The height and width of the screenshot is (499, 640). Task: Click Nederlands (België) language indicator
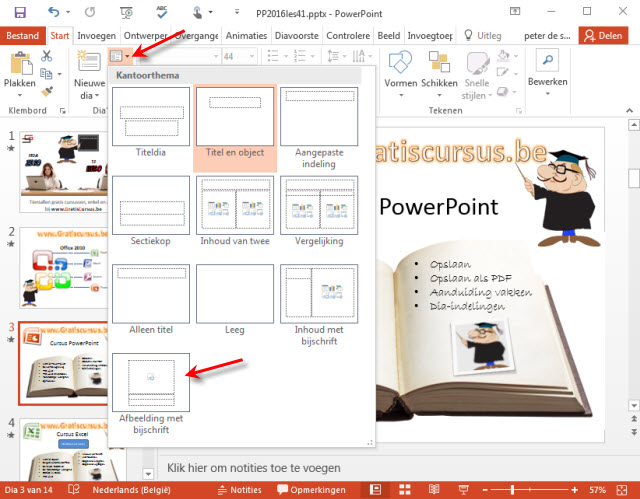(x=131, y=490)
